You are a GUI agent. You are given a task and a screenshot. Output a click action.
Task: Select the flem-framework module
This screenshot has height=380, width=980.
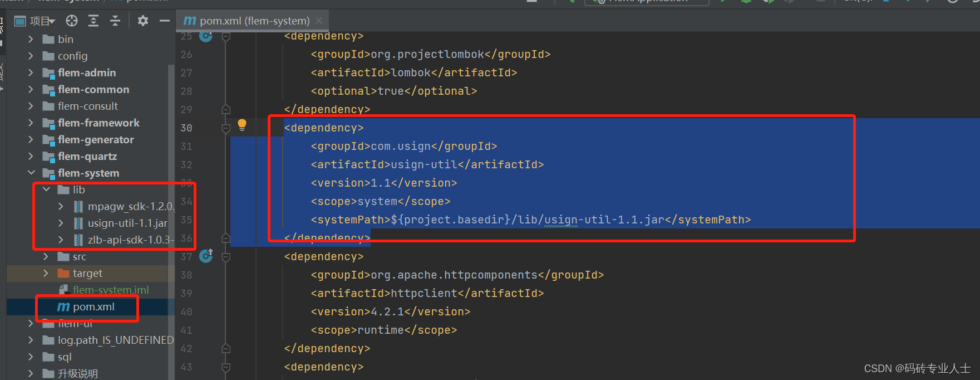coord(99,123)
